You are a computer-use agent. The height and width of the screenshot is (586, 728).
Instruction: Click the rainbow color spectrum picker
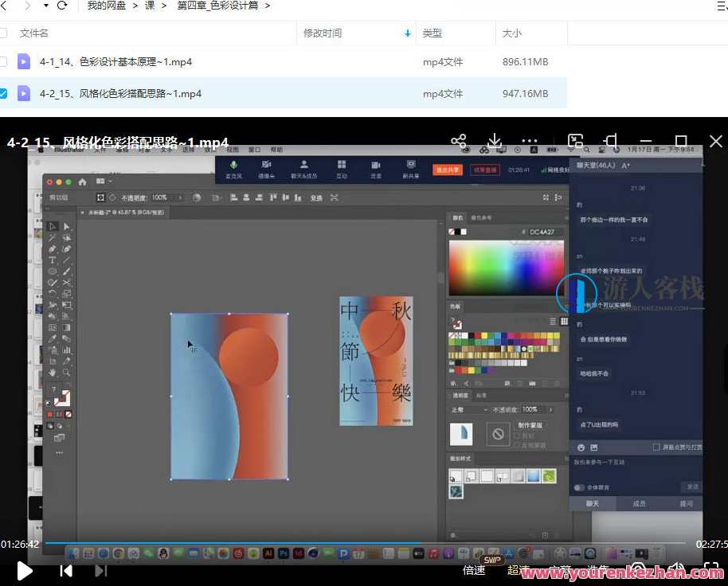pos(505,268)
